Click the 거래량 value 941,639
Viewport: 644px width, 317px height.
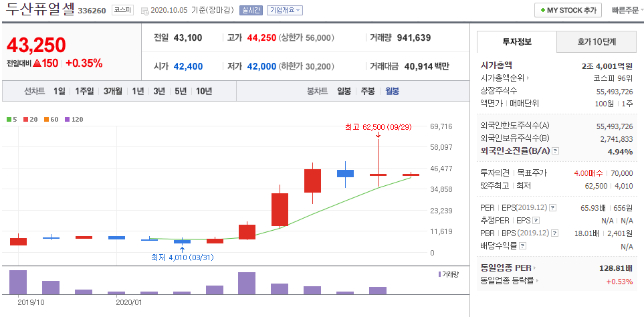(414, 37)
